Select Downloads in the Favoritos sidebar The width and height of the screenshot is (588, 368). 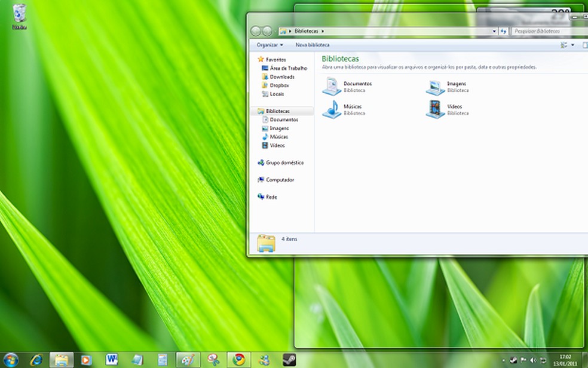tap(281, 77)
